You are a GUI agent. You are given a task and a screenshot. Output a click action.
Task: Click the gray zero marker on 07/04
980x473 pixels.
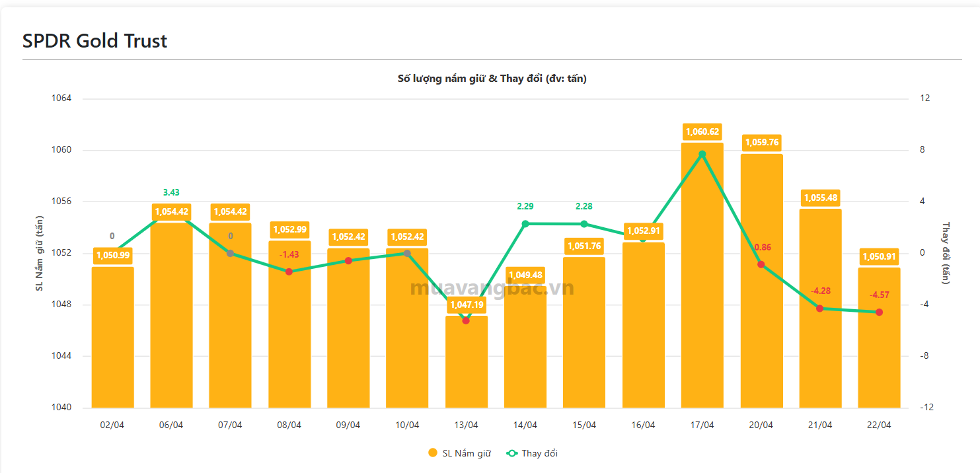[230, 253]
